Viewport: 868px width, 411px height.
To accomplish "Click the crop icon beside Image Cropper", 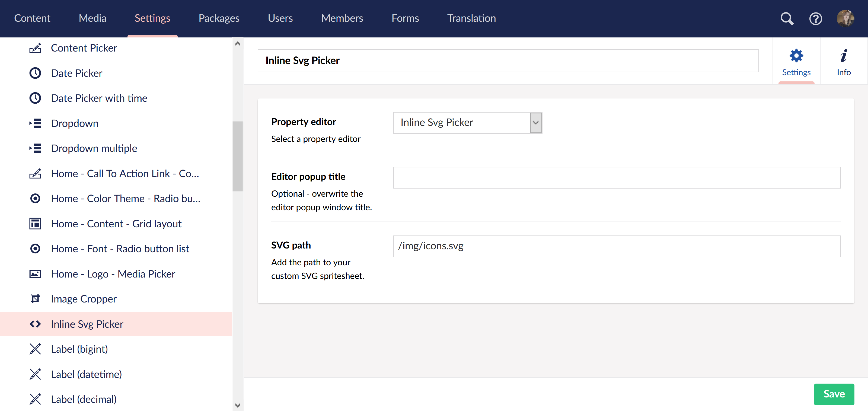I will click(35, 299).
